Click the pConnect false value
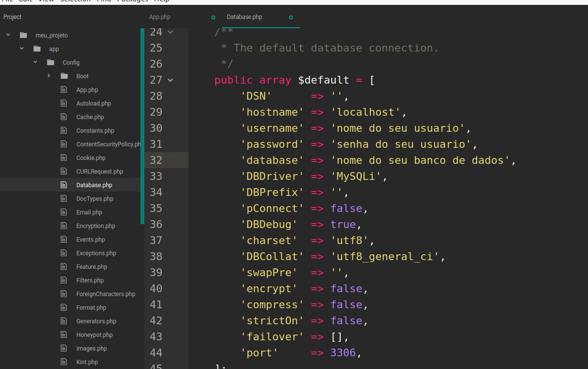The width and height of the screenshot is (588, 369). [x=346, y=208]
